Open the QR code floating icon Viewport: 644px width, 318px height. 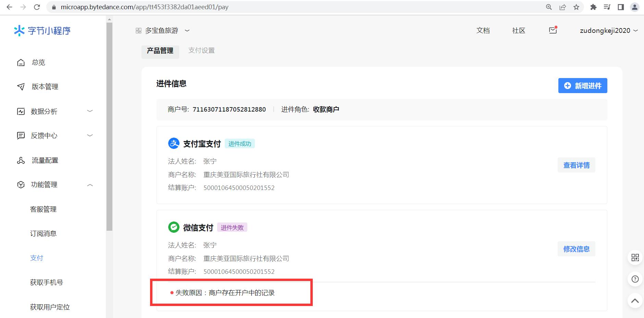pos(635,257)
